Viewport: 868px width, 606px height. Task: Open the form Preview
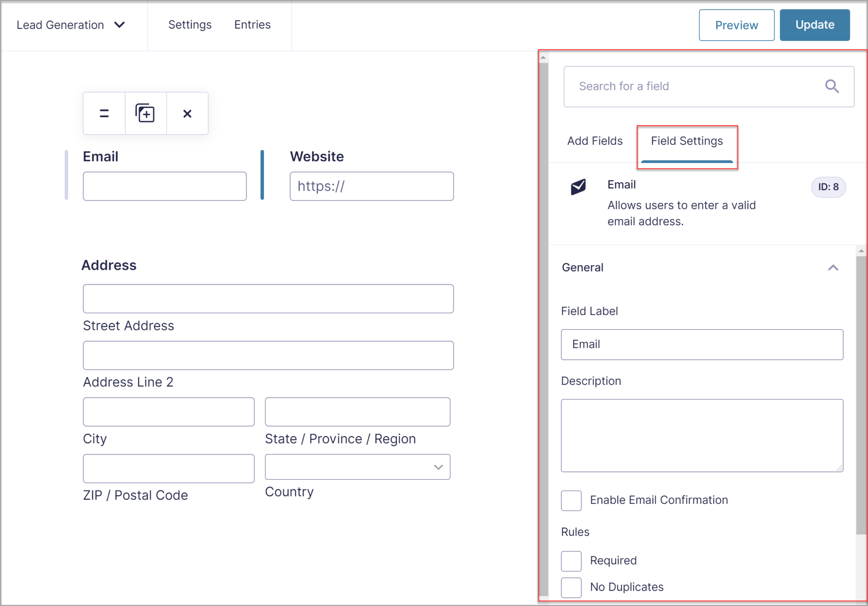[x=737, y=25]
